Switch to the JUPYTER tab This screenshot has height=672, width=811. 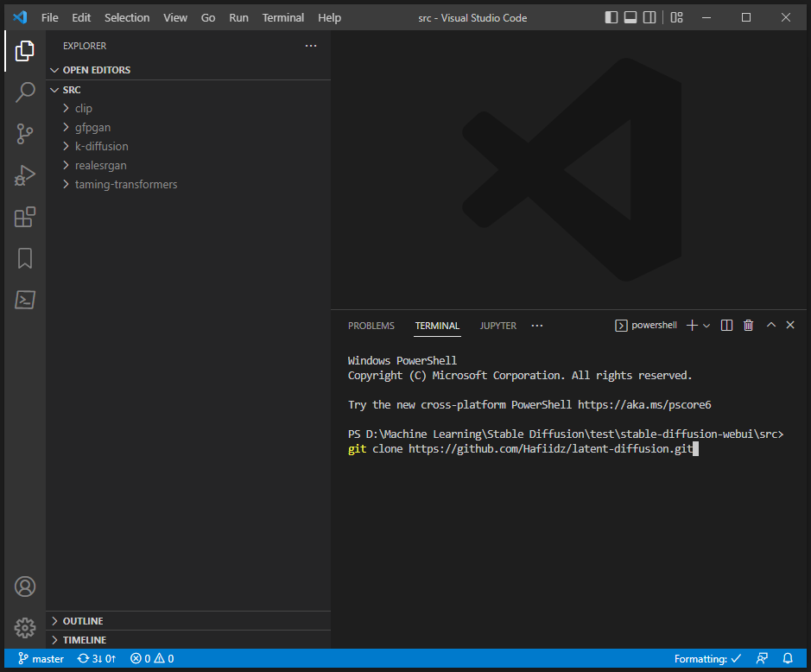[497, 326]
